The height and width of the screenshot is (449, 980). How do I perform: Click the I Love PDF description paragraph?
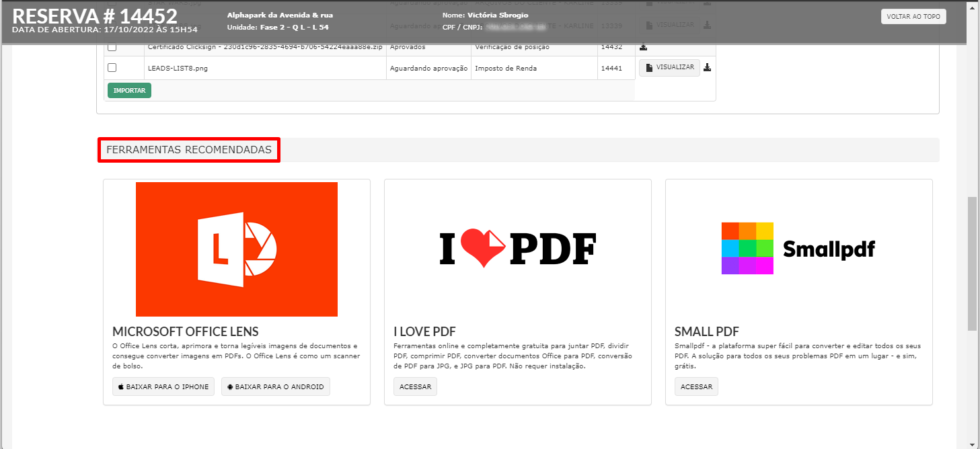point(513,356)
